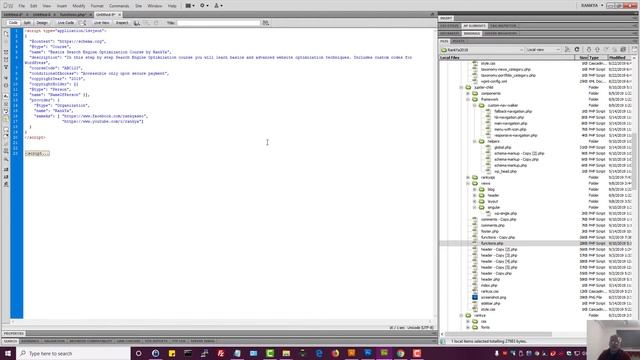The height and width of the screenshot is (360, 640).
Task: Click the file management icon after Title field
Action: [x=266, y=23]
